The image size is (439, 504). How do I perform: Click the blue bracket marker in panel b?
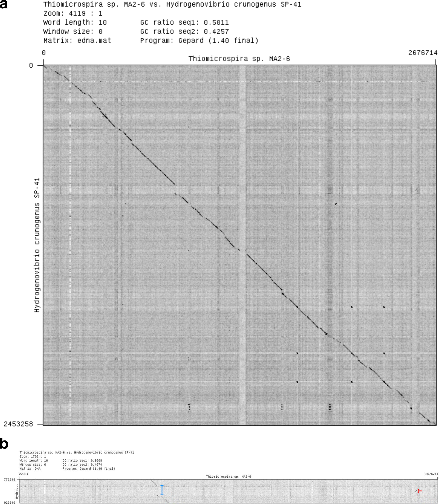pyautogui.click(x=162, y=490)
